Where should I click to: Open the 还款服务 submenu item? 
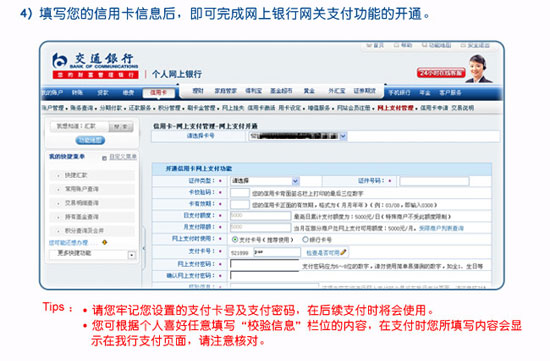pos(140,108)
